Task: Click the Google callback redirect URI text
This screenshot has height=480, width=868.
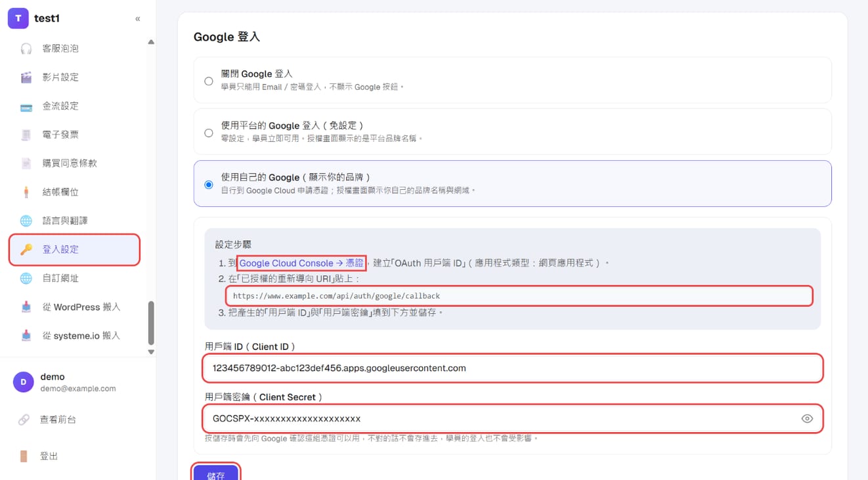Action: [x=336, y=296]
